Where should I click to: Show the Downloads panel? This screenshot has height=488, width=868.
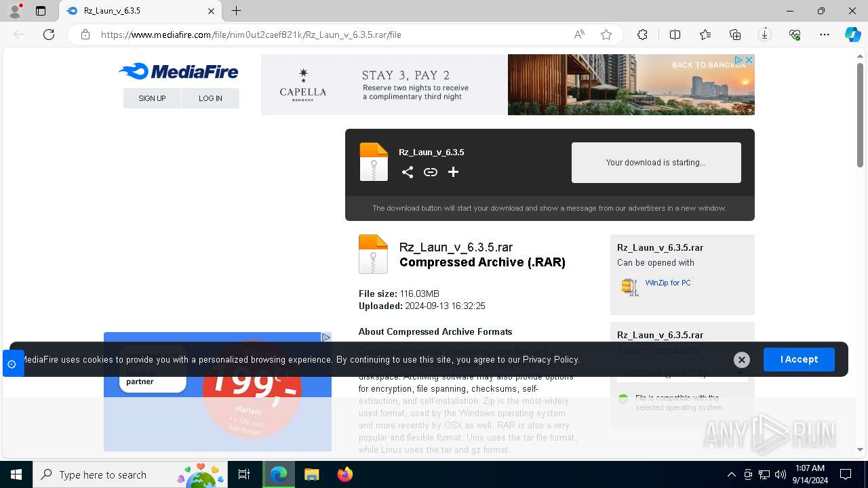[x=765, y=35]
